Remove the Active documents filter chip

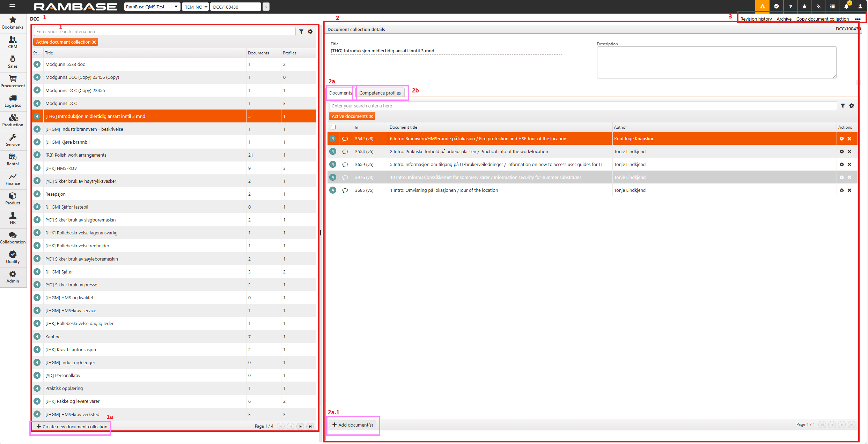click(371, 116)
